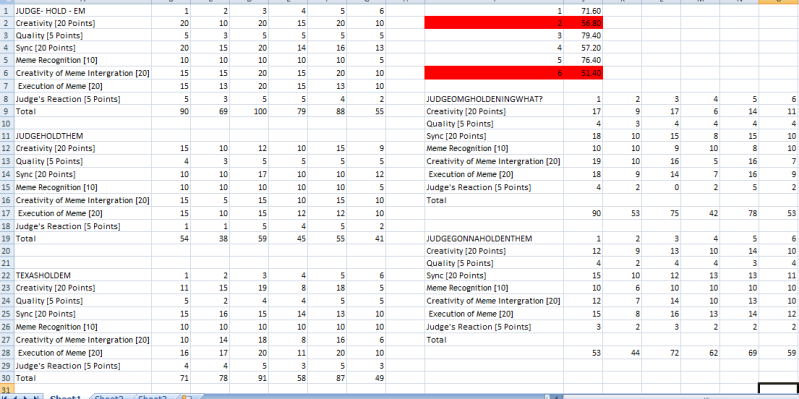Select the JUDGE- HOLD - EM cell
Viewport: 799px width, 399px height.
click(x=82, y=10)
